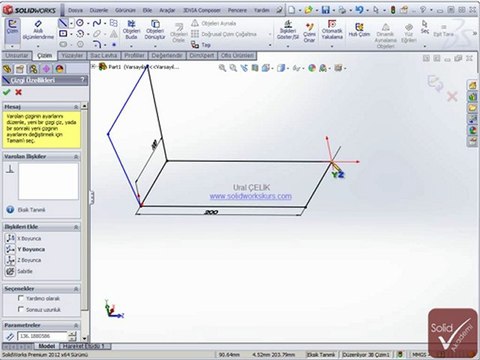Click the Zoom to Fit magnifier icon
480x360 pixels.
222,68
